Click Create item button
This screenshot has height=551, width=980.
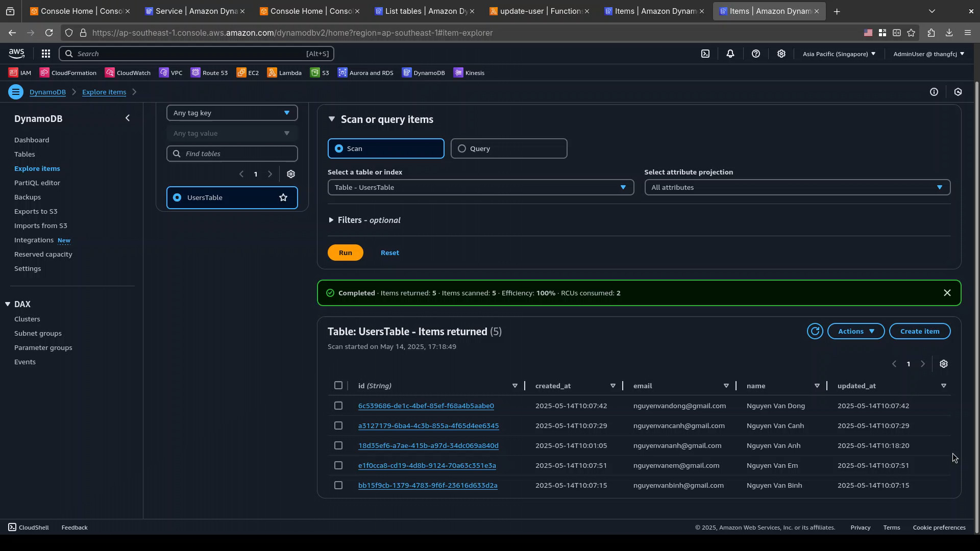pyautogui.click(x=920, y=331)
